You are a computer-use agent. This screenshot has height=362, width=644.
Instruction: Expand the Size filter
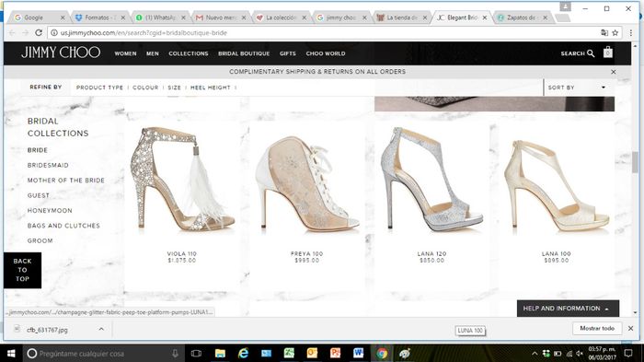(x=174, y=88)
